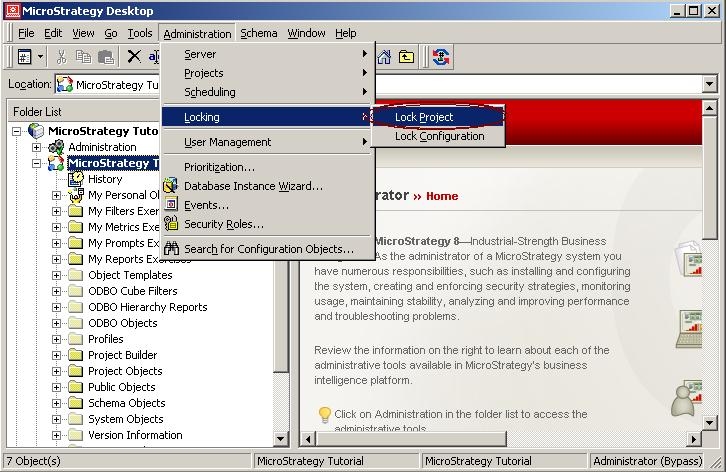This screenshot has width=726, height=472.
Task: Open the view mode dropdown arrow
Action: coord(40,57)
